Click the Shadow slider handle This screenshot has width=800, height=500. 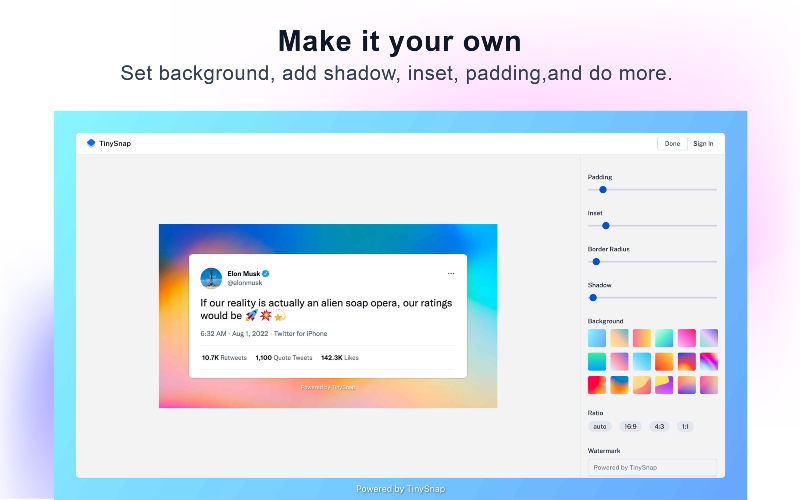pos(593,297)
